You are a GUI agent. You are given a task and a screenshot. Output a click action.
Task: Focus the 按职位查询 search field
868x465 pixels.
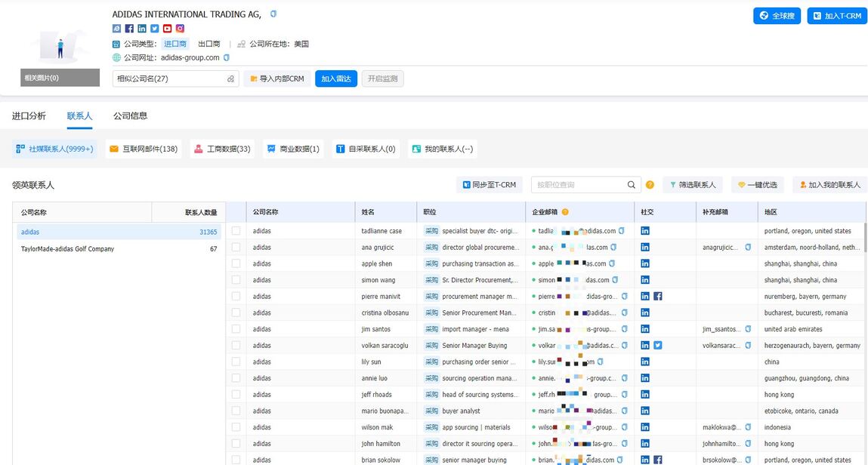click(x=578, y=185)
